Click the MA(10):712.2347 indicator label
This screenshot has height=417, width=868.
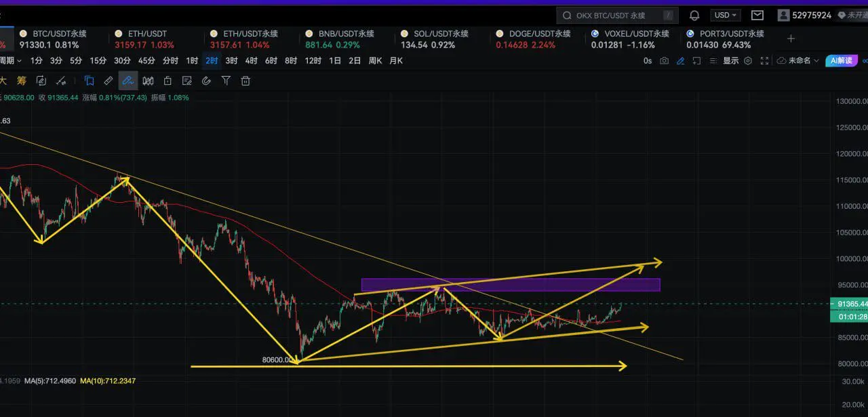108,381
